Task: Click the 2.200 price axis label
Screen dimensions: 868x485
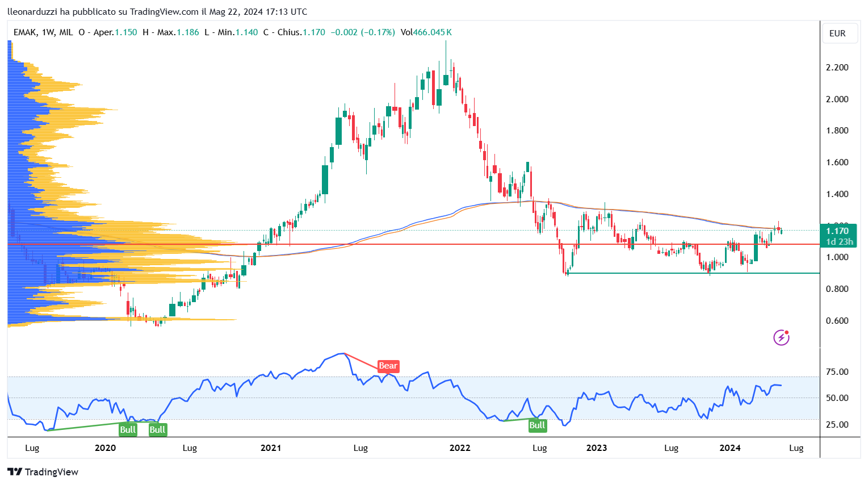Action: click(x=837, y=68)
